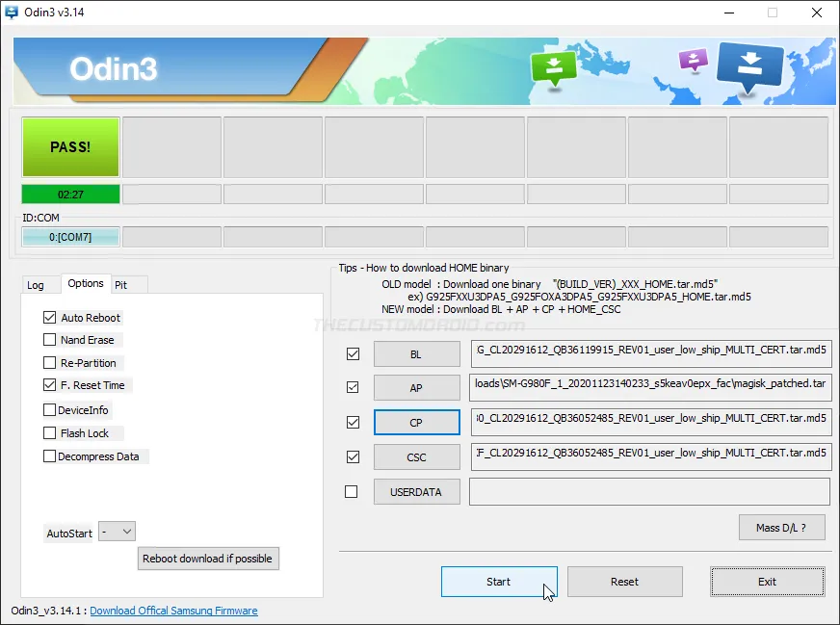This screenshot has height=625, width=840.
Task: Click Reboot download if possible
Action: click(x=208, y=559)
